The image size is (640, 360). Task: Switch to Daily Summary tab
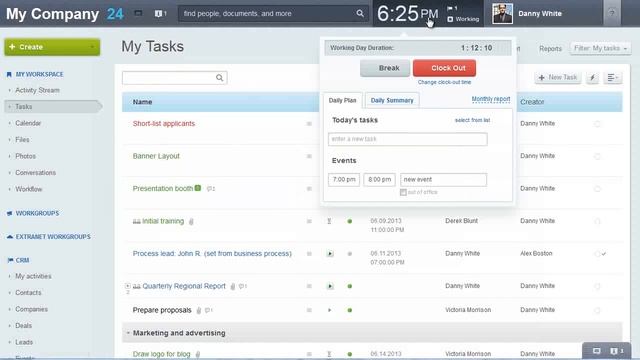pos(392,100)
